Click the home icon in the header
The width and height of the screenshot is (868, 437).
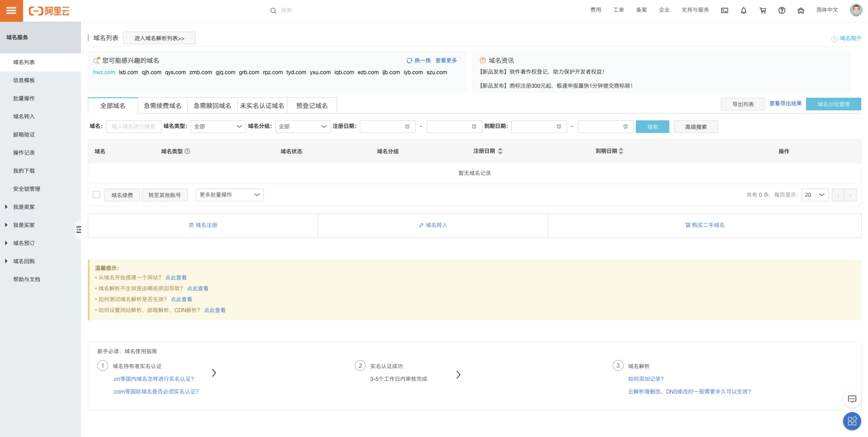801,10
